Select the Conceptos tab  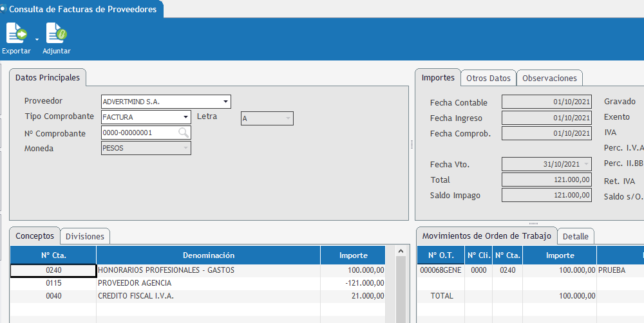click(35, 236)
